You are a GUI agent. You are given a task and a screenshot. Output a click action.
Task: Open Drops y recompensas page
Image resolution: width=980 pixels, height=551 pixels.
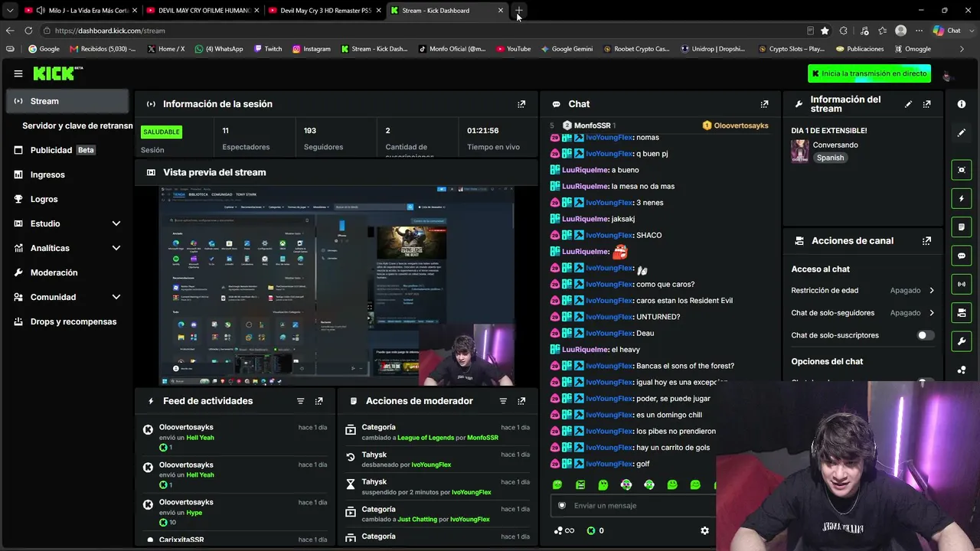(66, 321)
